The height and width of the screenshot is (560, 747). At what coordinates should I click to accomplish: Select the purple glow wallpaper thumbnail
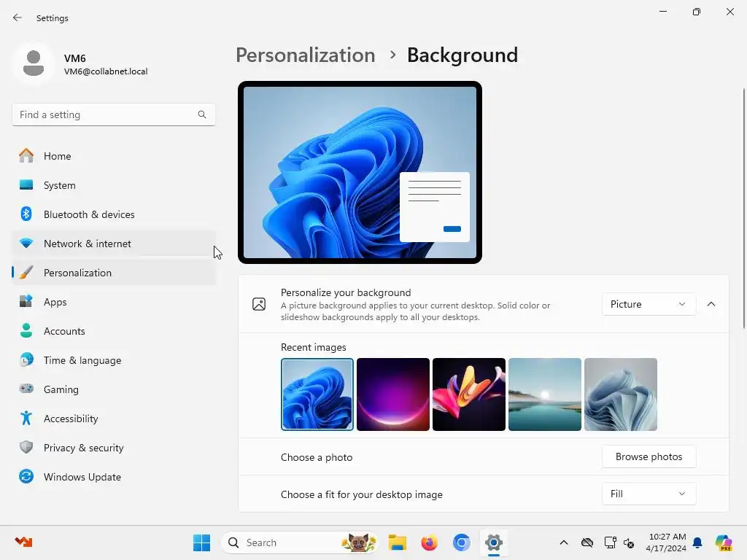pyautogui.click(x=393, y=394)
